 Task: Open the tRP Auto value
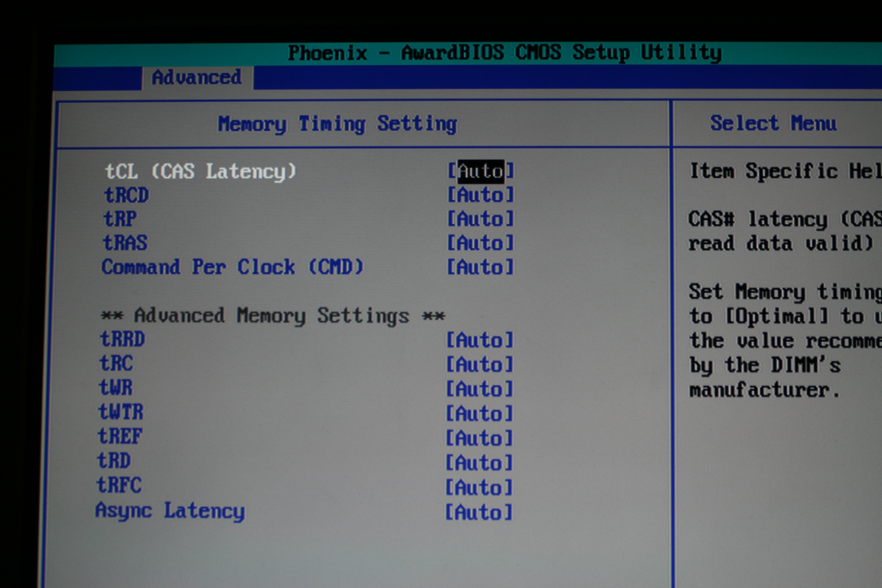[480, 219]
